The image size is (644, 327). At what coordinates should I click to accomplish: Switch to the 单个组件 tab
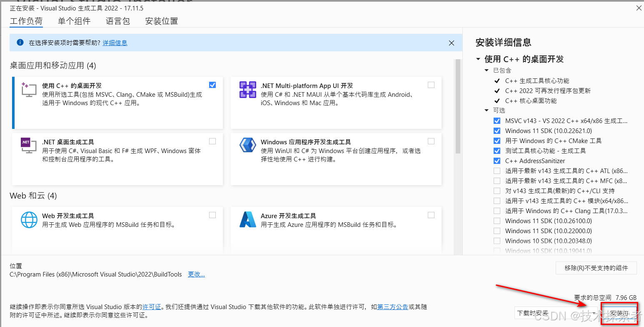coord(74,21)
